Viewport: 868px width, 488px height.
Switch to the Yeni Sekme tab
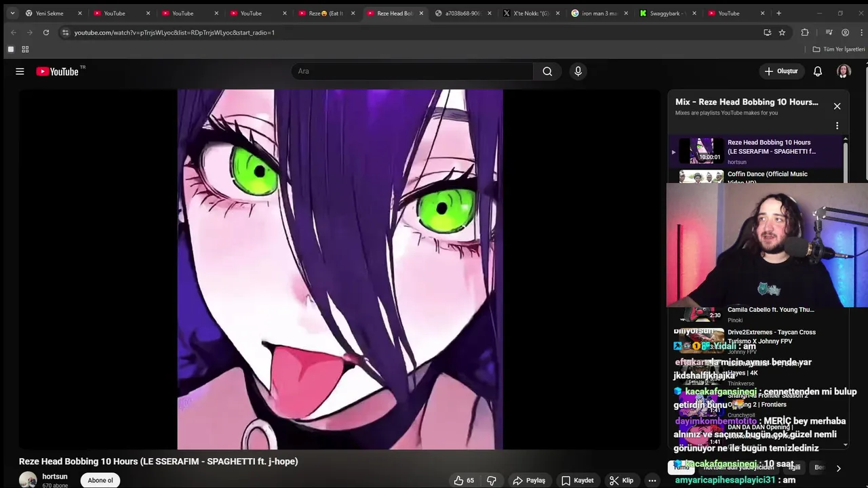(49, 13)
